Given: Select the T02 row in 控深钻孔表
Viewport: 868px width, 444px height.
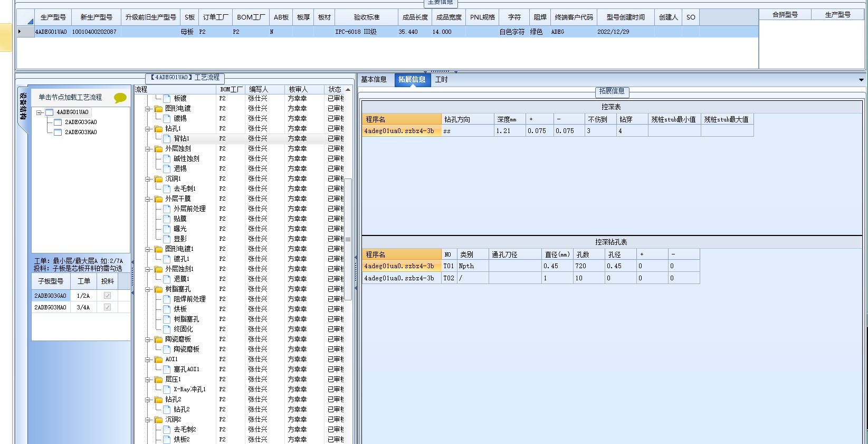Looking at the screenshot, I should (x=531, y=278).
